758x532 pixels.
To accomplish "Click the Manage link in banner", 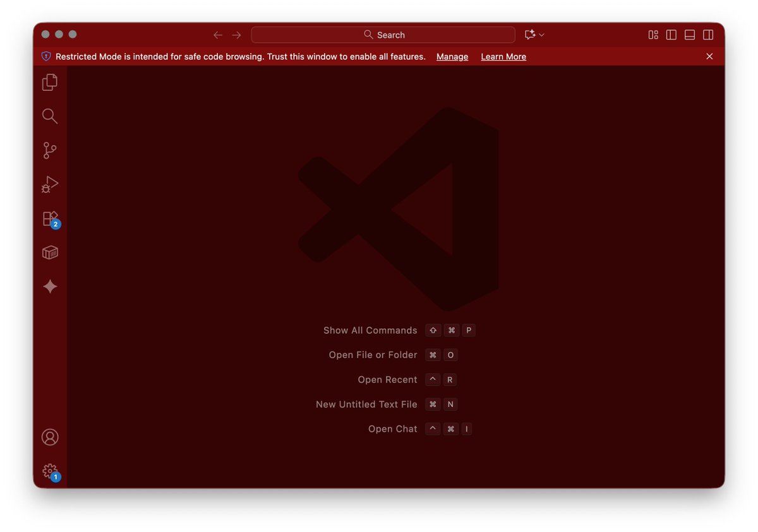I will click(x=452, y=57).
